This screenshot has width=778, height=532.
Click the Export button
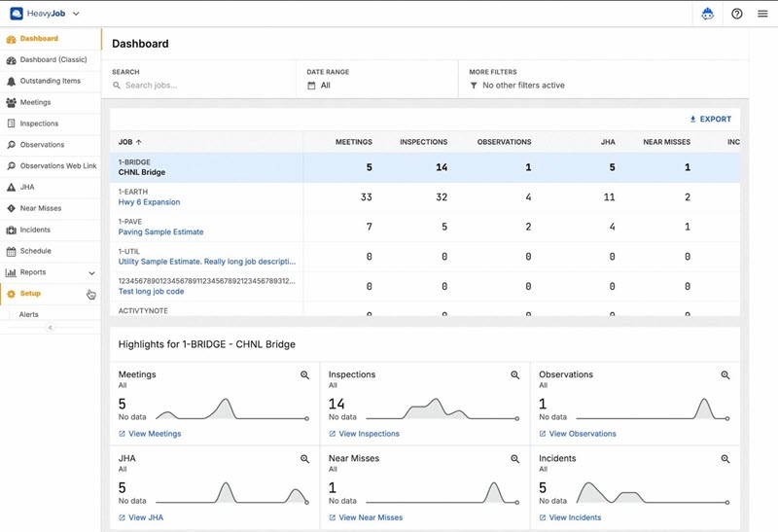coord(710,120)
